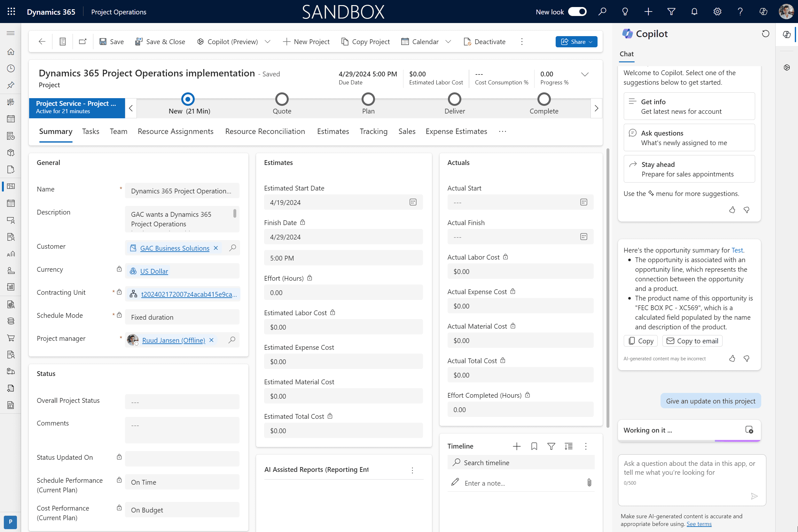Filter the timeline funnel icon
This screenshot has width=798, height=532.
click(x=551, y=446)
